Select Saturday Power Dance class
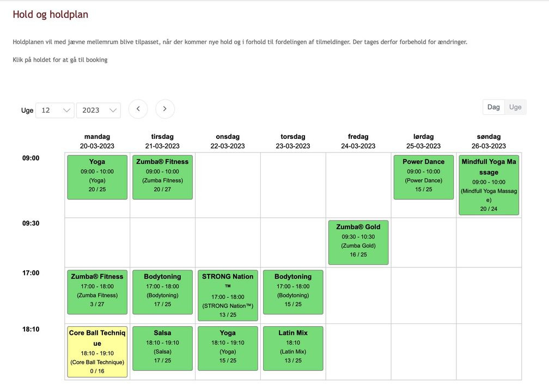Screen dimensions: 549x392 point(424,177)
